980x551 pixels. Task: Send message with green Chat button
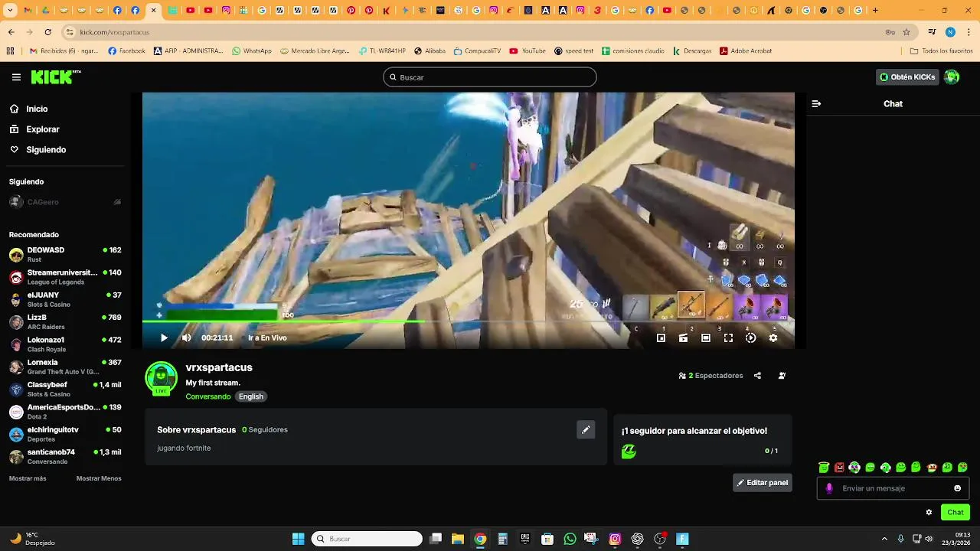tap(955, 512)
